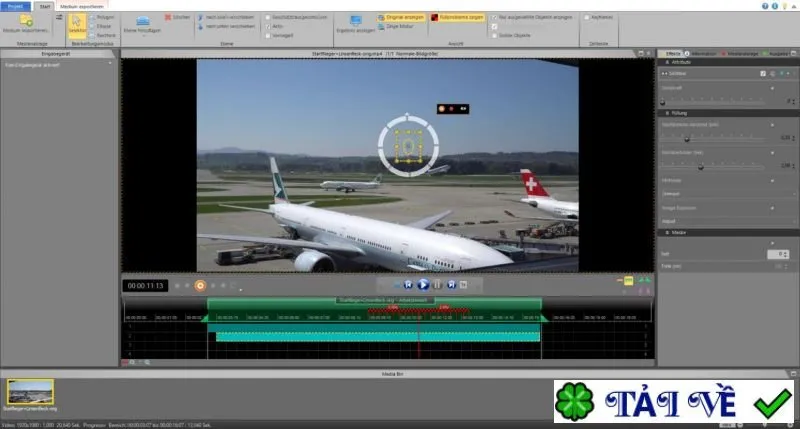
Task: Toggle the Auto checkbox in the Ebene group
Action: click(268, 27)
